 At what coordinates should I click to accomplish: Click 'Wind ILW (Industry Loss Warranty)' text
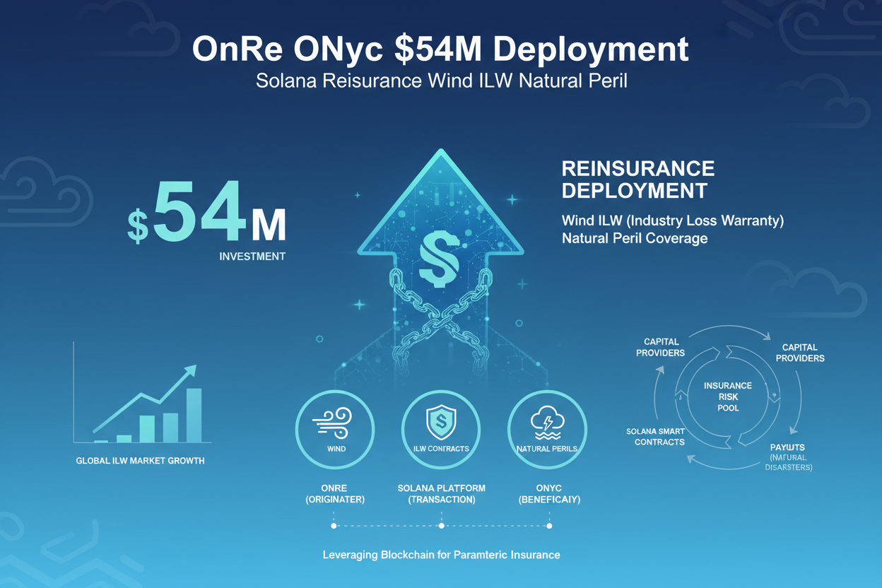(673, 221)
